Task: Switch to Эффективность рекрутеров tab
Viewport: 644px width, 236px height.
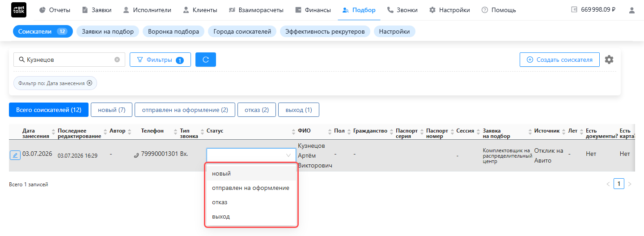Action: point(325,31)
